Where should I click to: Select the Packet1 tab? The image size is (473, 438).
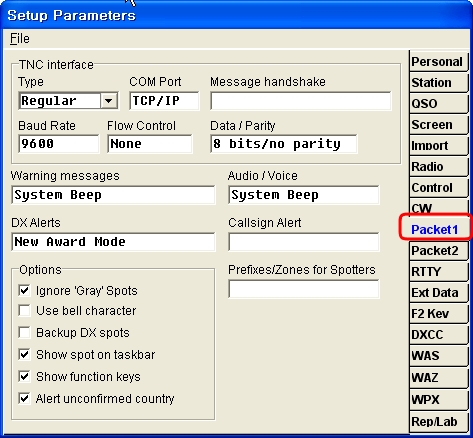(435, 229)
